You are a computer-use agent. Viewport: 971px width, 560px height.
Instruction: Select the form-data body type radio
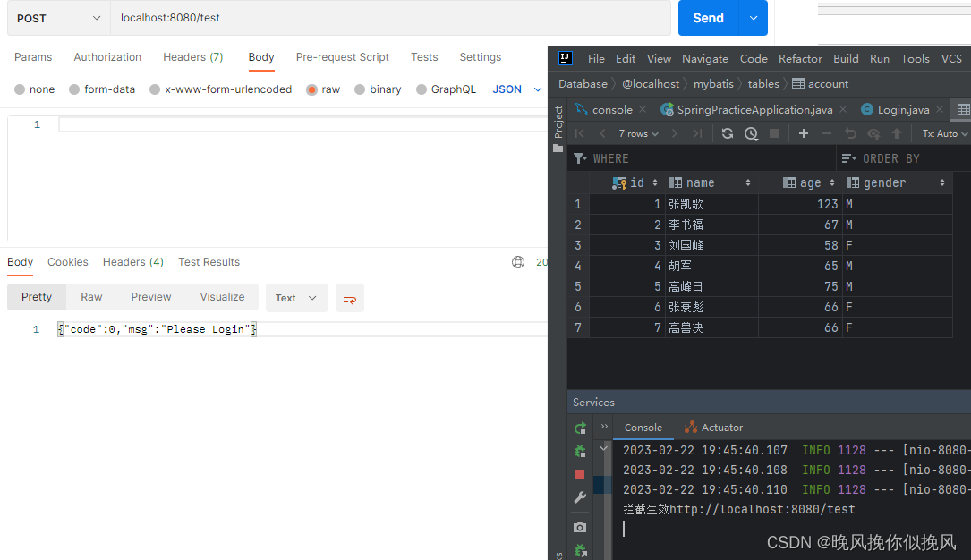[74, 89]
